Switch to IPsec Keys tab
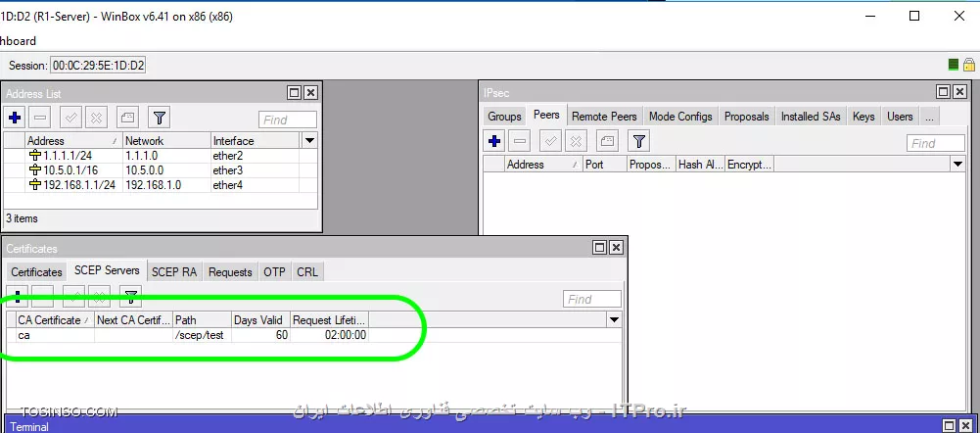Screen dimensions: 980x433 (x=863, y=117)
